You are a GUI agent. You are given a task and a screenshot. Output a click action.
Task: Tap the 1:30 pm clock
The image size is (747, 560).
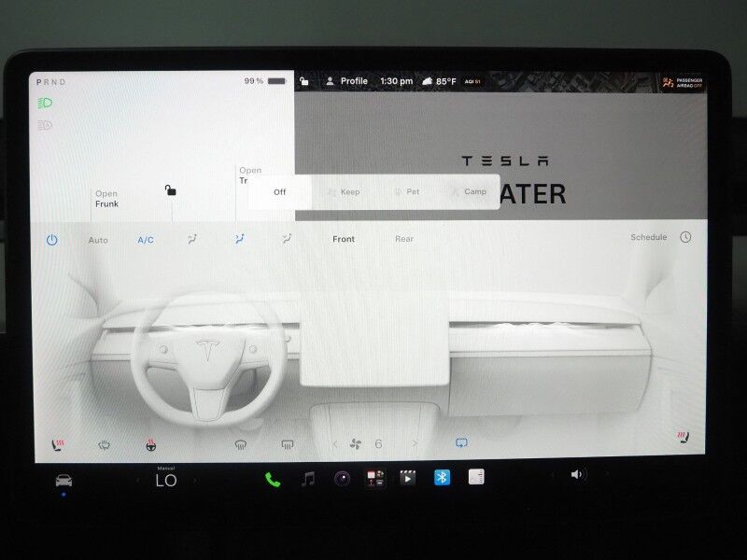coord(396,81)
